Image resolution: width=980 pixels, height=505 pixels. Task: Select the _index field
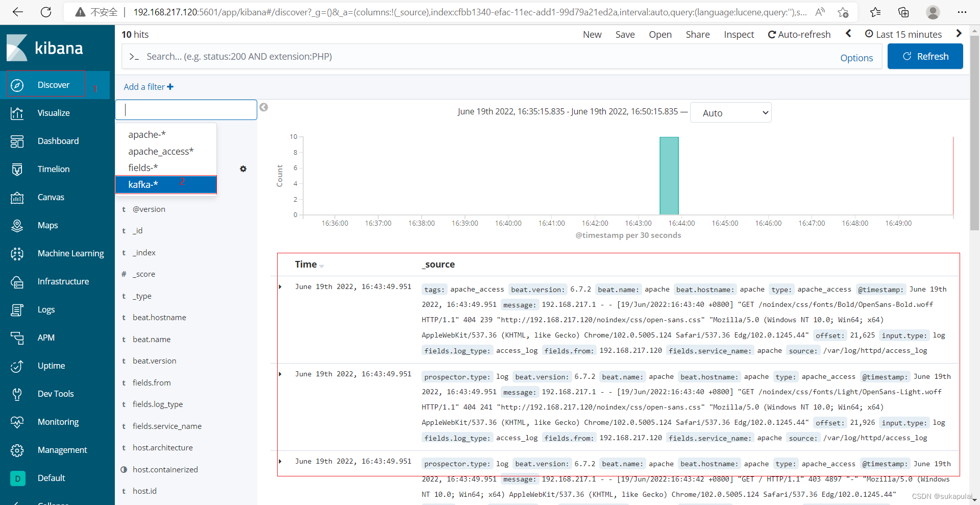(144, 252)
